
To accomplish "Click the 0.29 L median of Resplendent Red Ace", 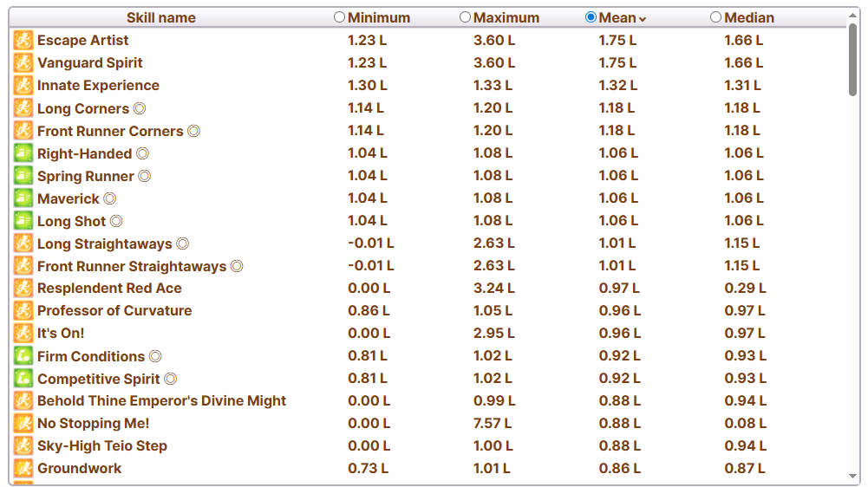I will tap(745, 289).
